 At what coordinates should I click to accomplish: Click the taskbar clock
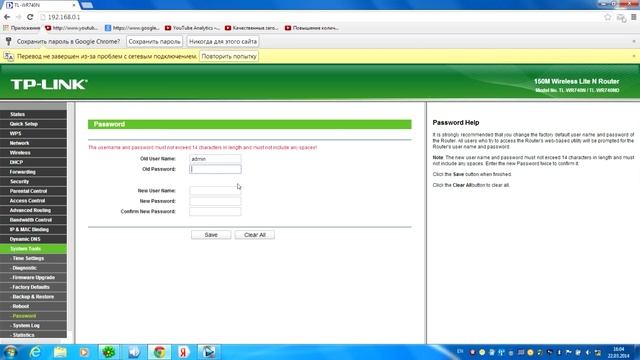coord(618,353)
